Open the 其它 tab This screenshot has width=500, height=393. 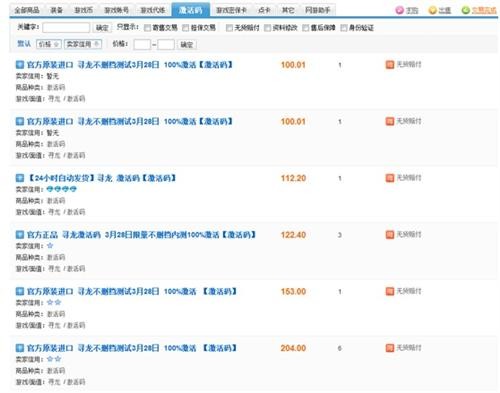point(288,10)
